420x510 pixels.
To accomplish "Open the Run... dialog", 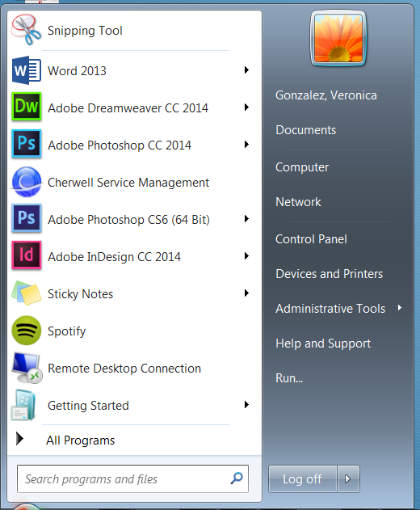I will 289,378.
